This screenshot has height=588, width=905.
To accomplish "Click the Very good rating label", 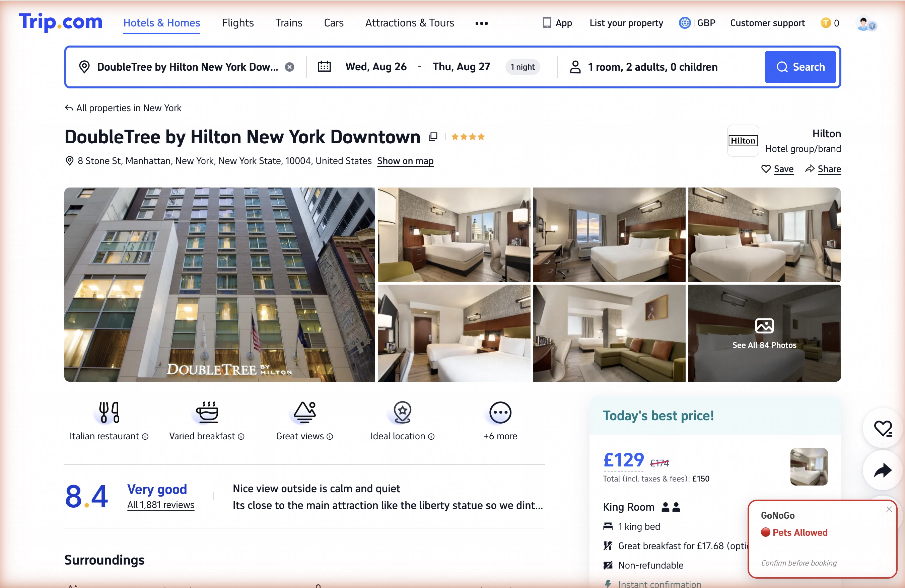I will pyautogui.click(x=157, y=489).
